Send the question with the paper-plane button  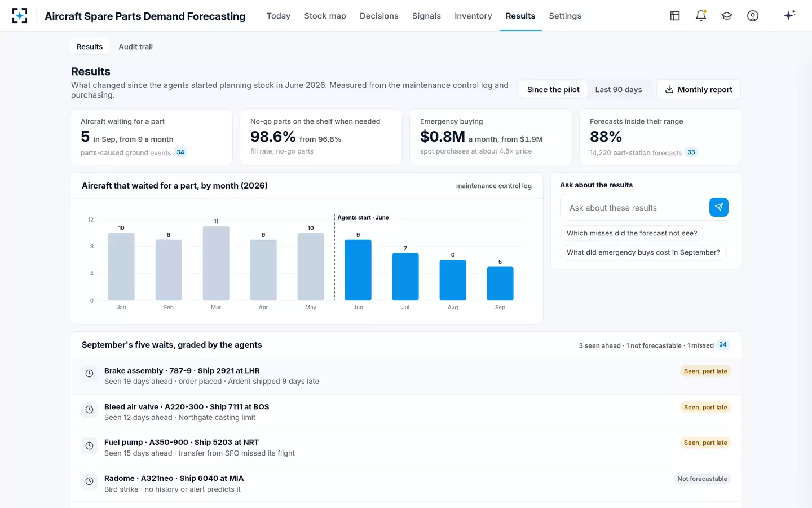click(x=719, y=207)
